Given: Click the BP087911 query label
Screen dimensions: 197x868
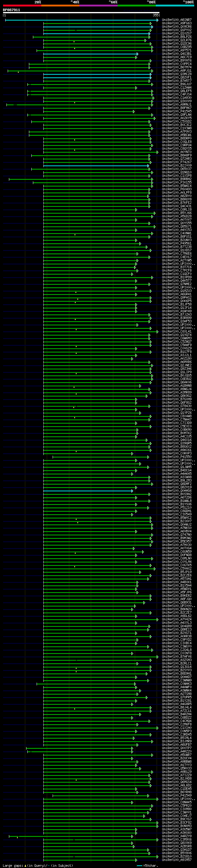Looking at the screenshot, I should click(x=11, y=10).
